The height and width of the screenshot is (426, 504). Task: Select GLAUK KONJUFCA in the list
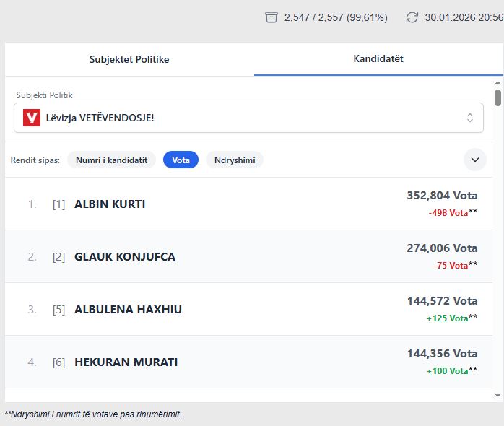tap(124, 257)
